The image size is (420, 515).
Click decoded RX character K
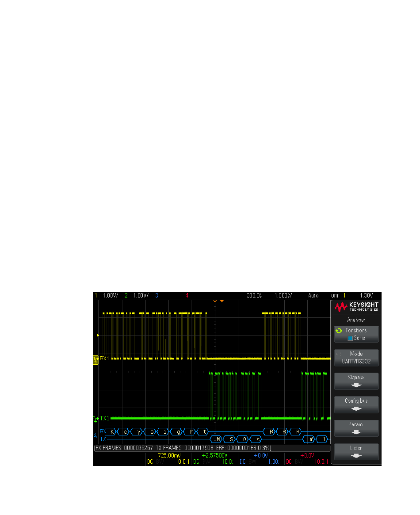[x=112, y=431]
